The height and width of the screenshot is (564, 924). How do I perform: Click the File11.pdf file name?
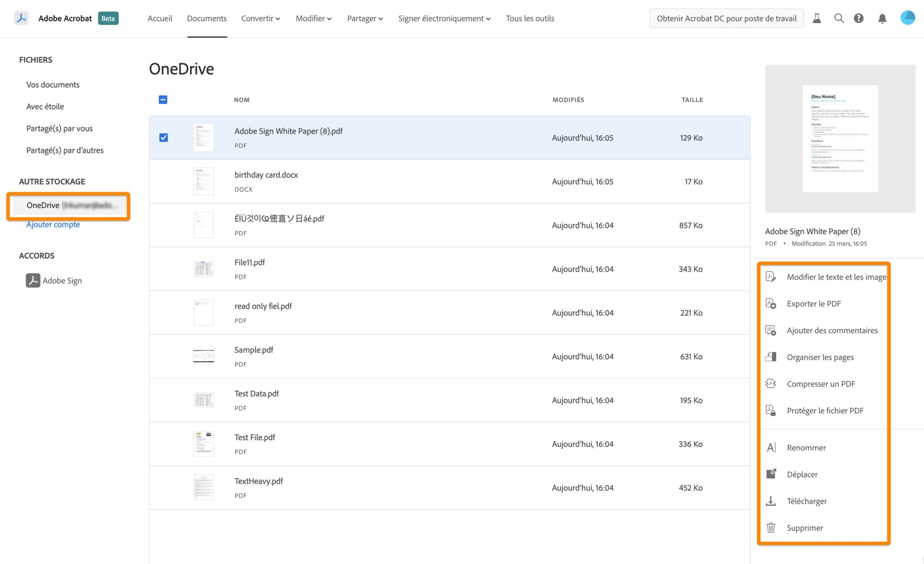coord(249,262)
